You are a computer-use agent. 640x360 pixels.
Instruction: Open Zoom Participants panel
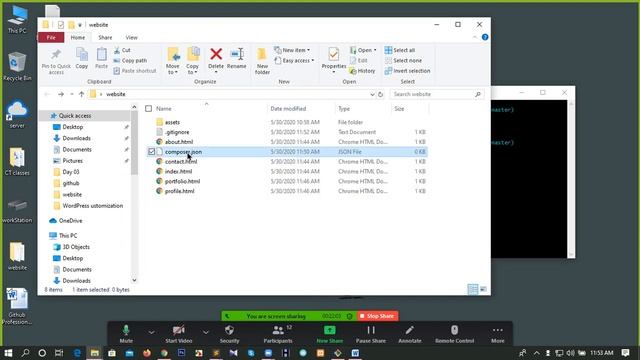pos(278,334)
